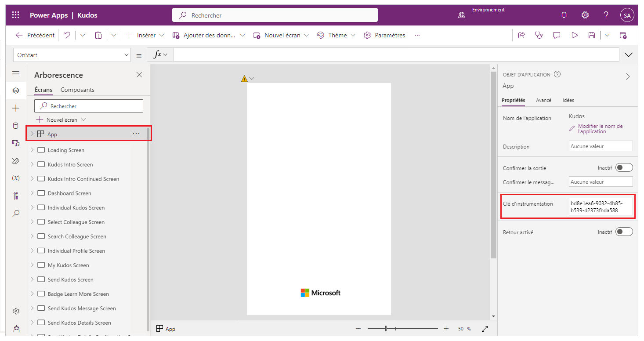The image size is (644, 341).
Task: Switch to the Écrans tab
Action: (43, 90)
